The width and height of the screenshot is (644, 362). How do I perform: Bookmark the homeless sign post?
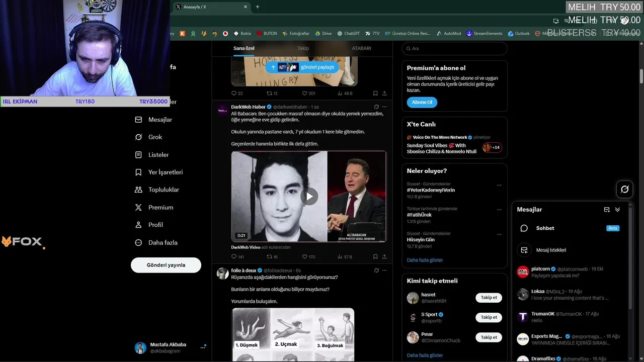[x=375, y=94]
